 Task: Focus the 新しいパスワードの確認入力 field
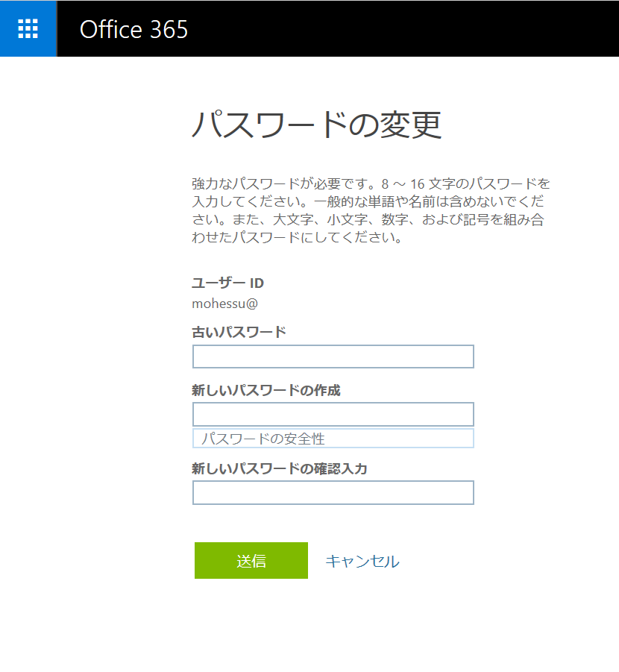(333, 493)
